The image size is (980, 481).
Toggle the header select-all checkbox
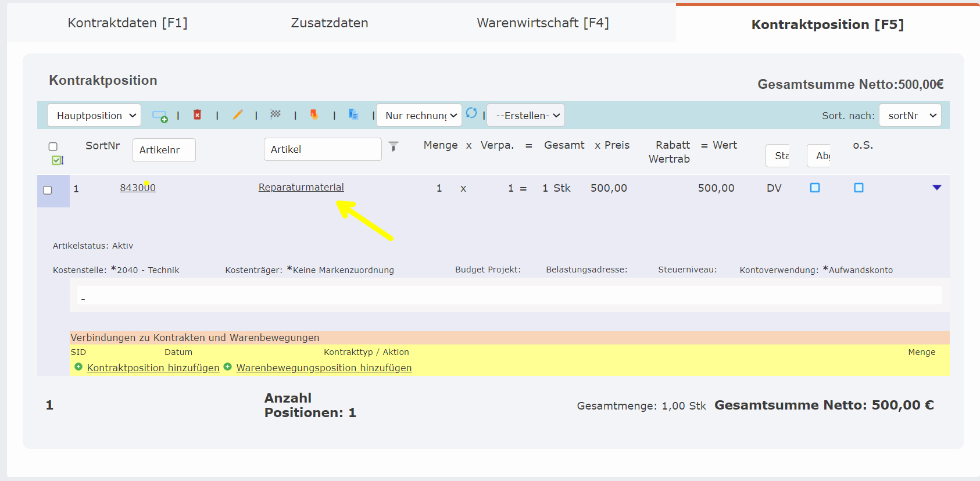[x=53, y=147]
